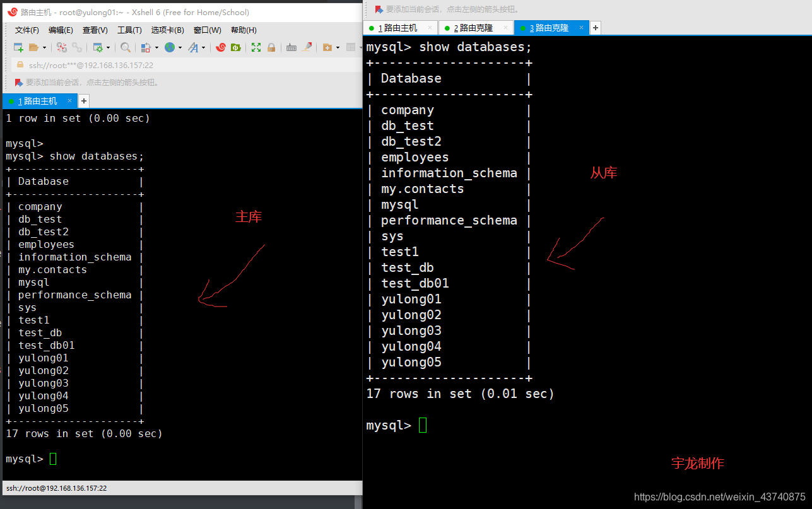Click '17 rows in set (0.00 sec)' text
The width and height of the screenshot is (812, 509).
click(x=84, y=433)
